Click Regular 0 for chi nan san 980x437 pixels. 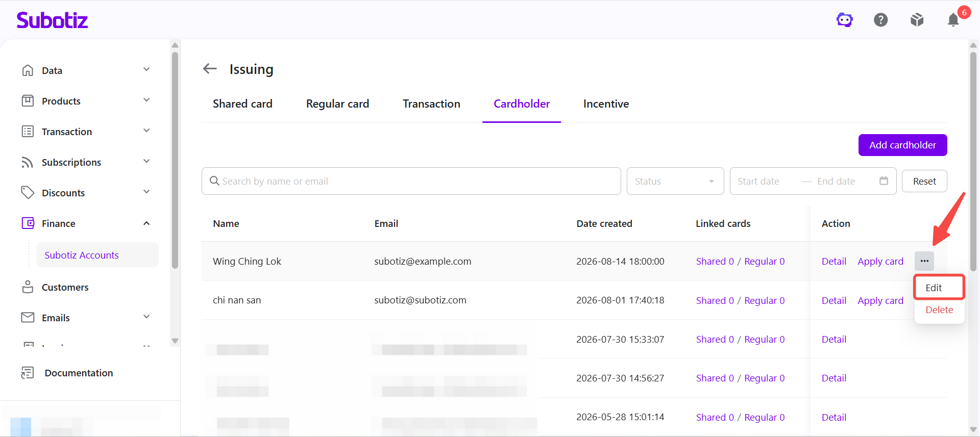pos(765,300)
